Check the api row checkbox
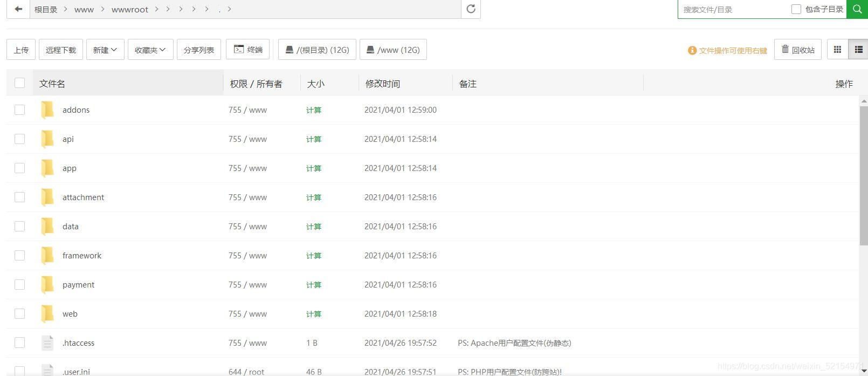This screenshot has width=868, height=376. (20, 139)
